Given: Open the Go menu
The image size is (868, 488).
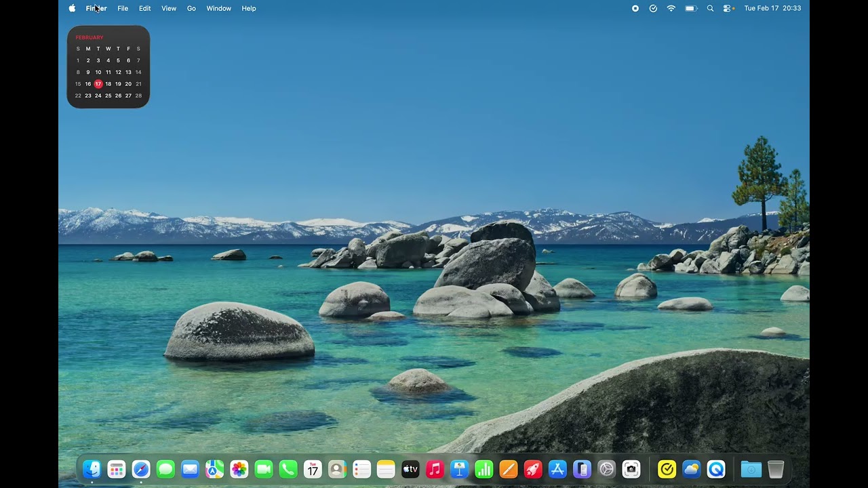Looking at the screenshot, I should coord(191,8).
